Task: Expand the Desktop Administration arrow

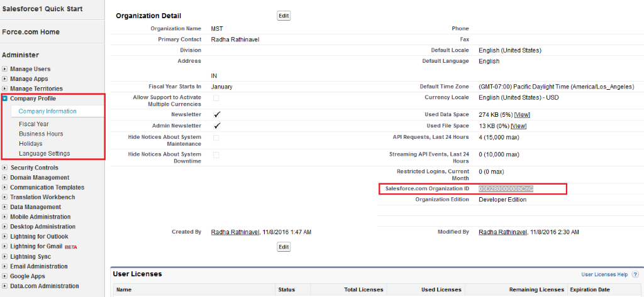Action: point(5,227)
